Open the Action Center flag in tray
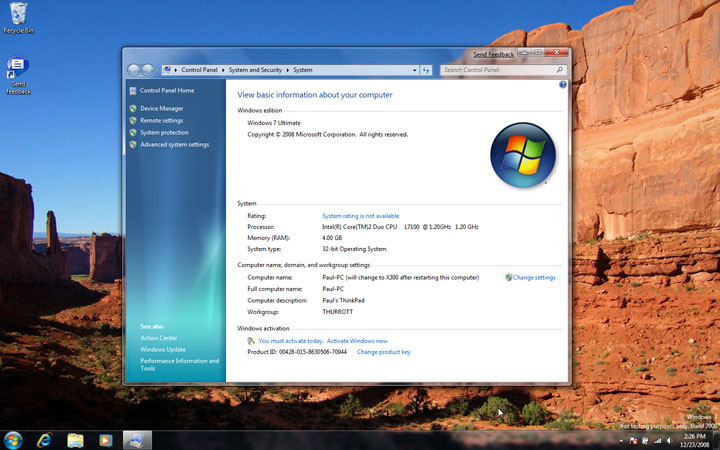This screenshot has height=450, width=720. pyautogui.click(x=633, y=441)
